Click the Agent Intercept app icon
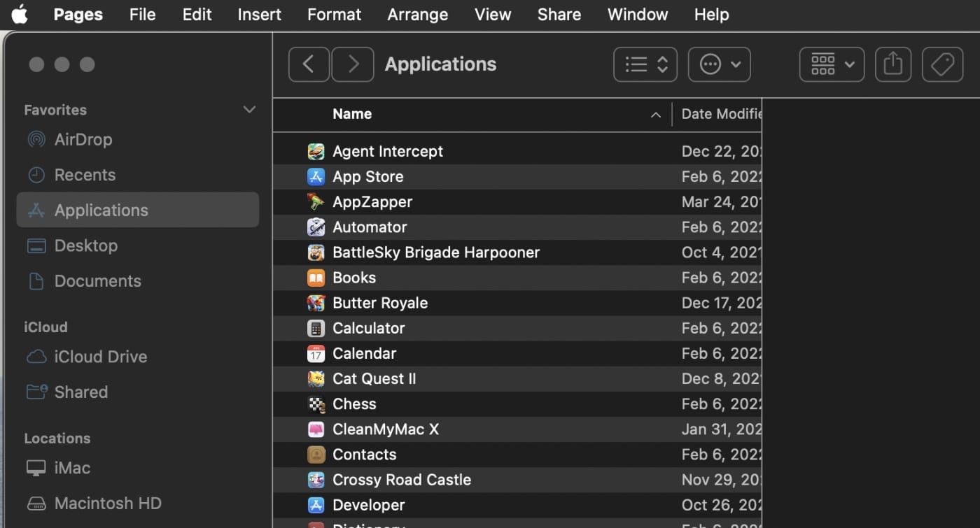Image resolution: width=980 pixels, height=528 pixels. (x=316, y=151)
